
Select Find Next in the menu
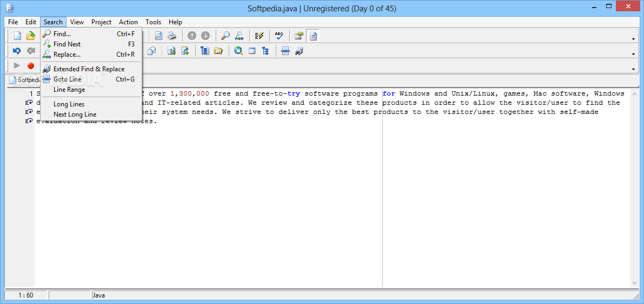[x=91, y=44]
